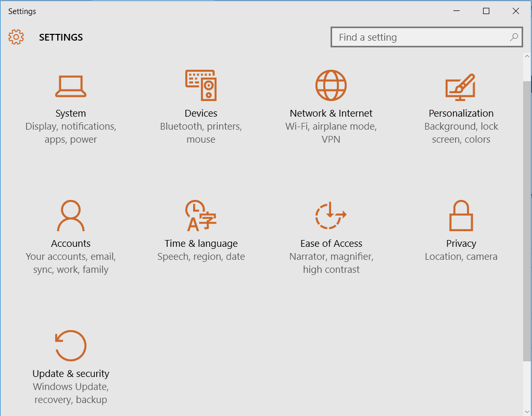
Task: Click the Settings gear icon in header
Action: pyautogui.click(x=16, y=37)
